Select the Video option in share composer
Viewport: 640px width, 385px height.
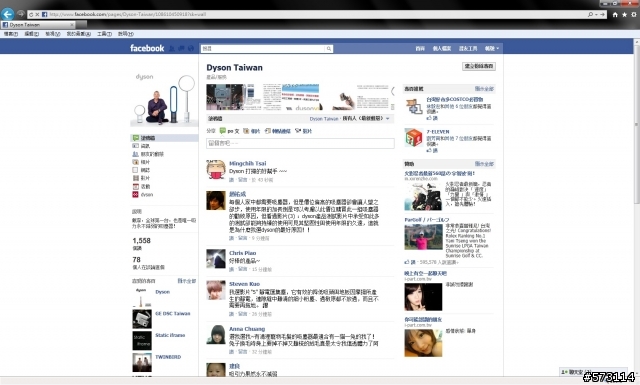pos(303,131)
